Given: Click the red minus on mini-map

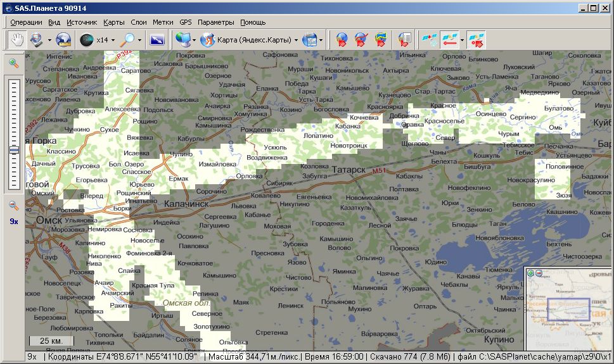Looking at the screenshot, I should click(x=539, y=273).
